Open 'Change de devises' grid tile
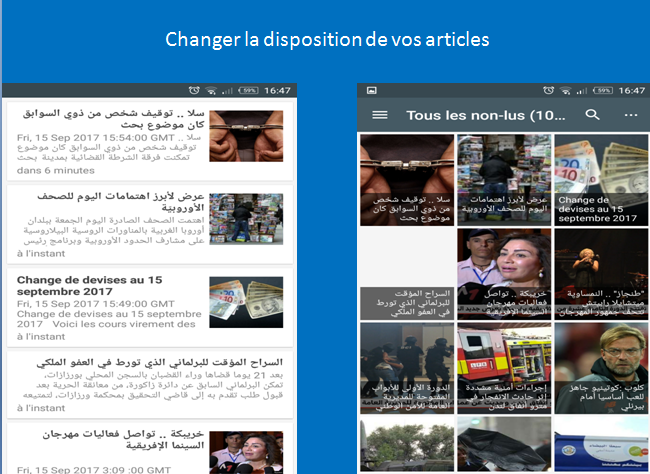Screen dimensions: 650x474 coord(601,180)
